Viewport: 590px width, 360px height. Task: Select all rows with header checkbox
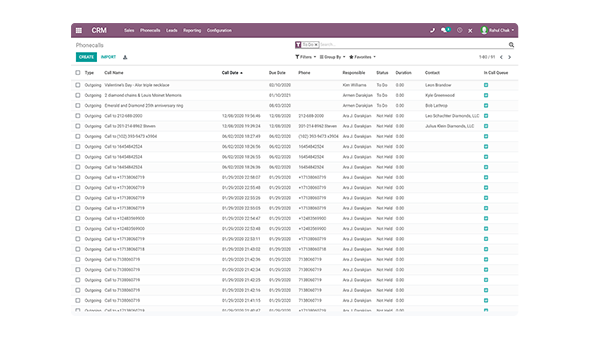[x=78, y=73]
